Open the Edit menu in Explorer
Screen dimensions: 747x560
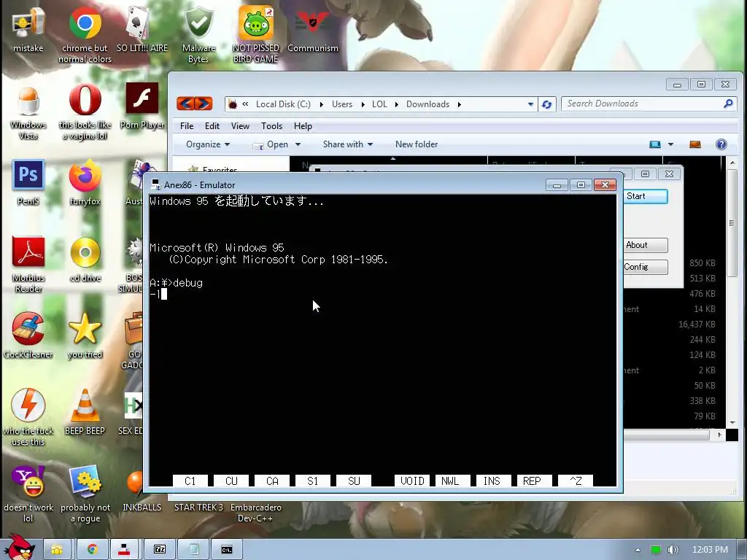pos(212,126)
